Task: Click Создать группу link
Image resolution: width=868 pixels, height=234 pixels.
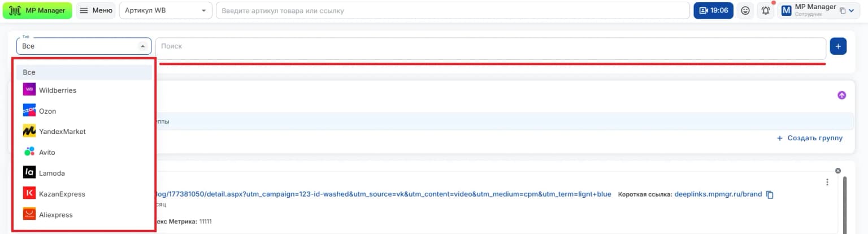Action: 809,138
